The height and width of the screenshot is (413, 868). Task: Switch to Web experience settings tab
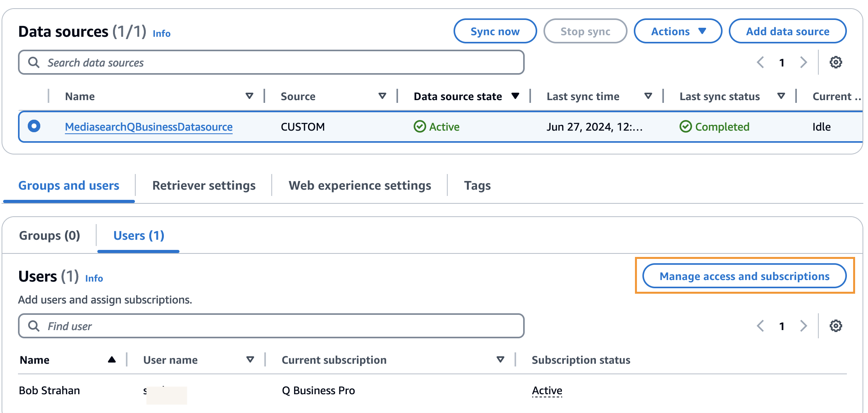[360, 185]
